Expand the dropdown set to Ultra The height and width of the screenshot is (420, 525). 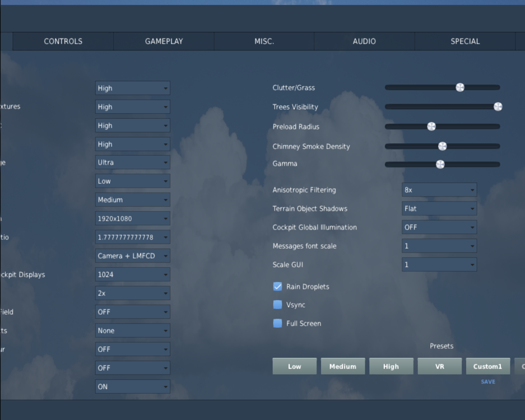[133, 162]
